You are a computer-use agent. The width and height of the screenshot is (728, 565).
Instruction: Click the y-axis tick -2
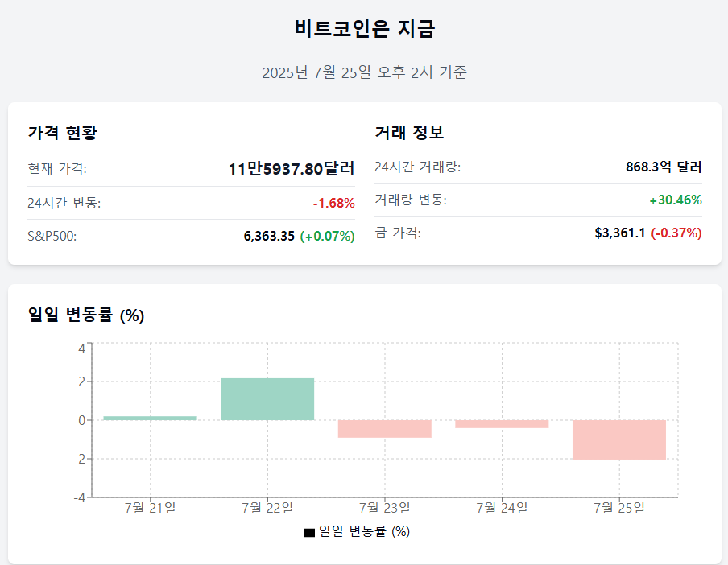(x=80, y=460)
